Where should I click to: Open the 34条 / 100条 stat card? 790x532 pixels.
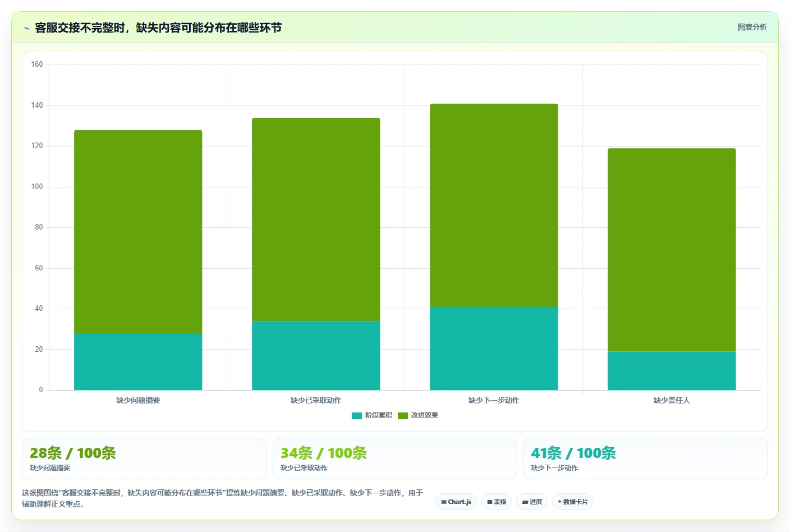tap(394, 458)
